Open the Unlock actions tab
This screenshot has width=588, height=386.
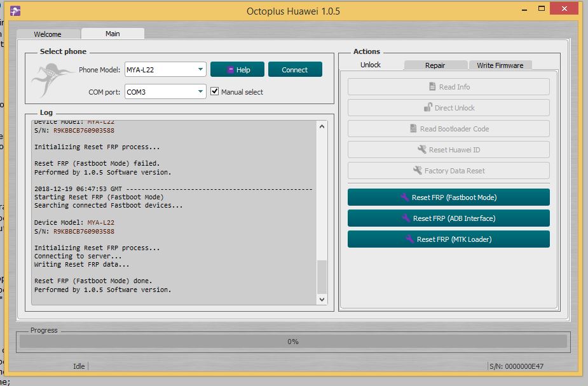(371, 65)
